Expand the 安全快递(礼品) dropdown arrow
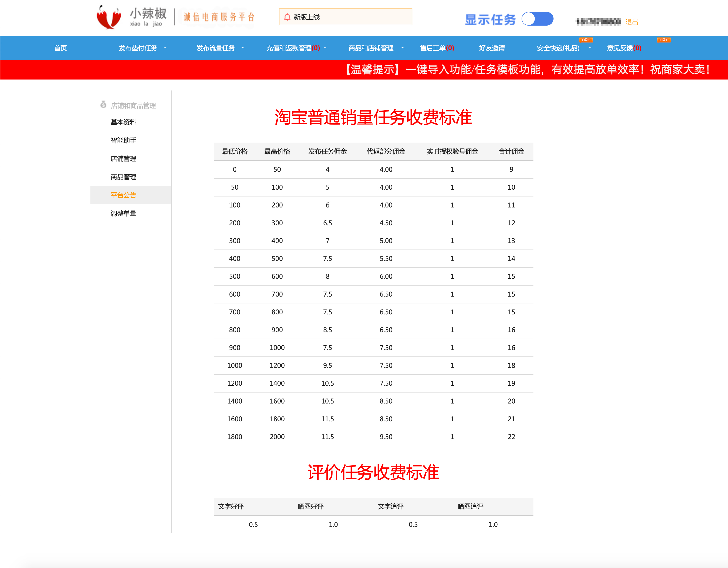 (590, 48)
